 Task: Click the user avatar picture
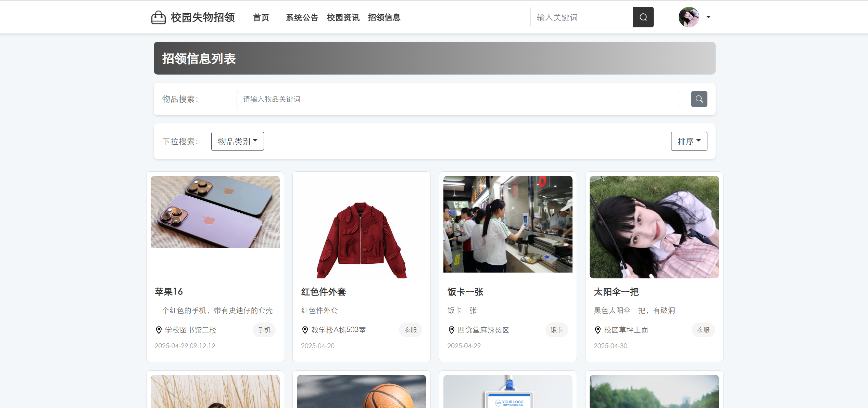pos(689,17)
